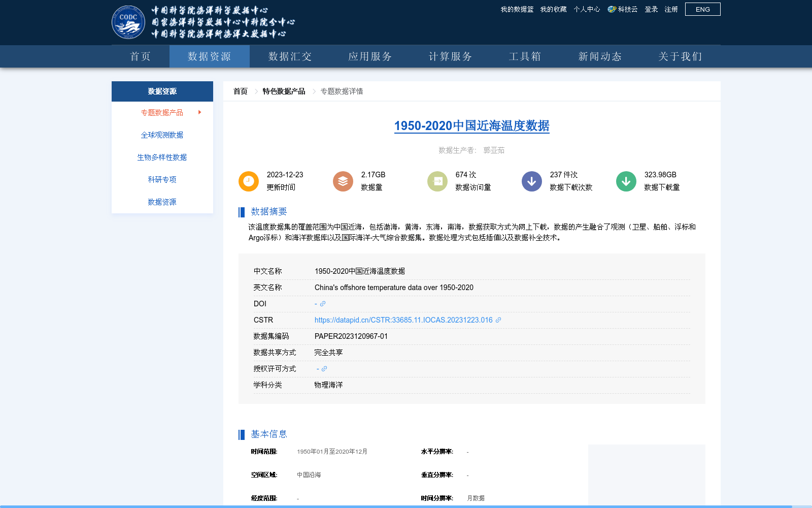Open the 新闻动态 section

[599, 56]
